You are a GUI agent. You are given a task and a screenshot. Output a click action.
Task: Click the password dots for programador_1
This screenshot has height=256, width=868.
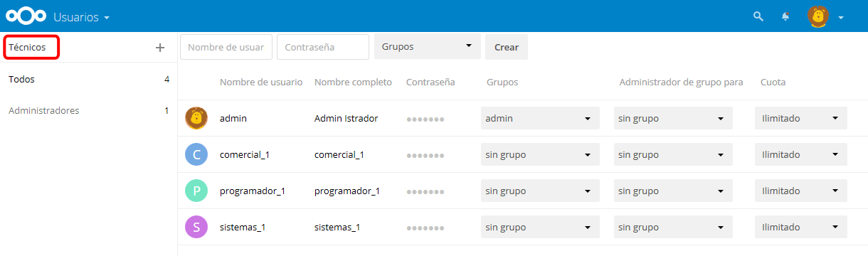(425, 191)
